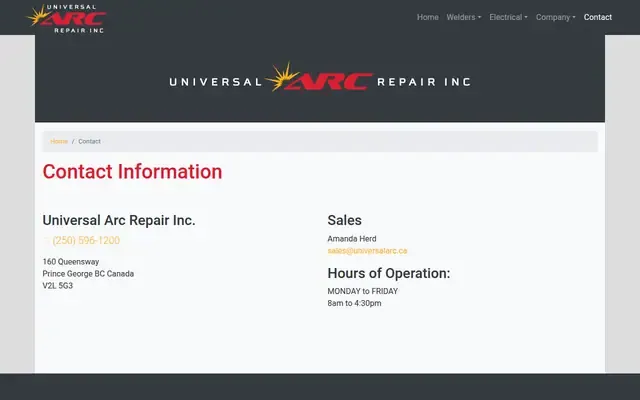Viewport: 640px width, 400px height.
Task: Click the Contact breadcrumb text
Action: (x=89, y=141)
